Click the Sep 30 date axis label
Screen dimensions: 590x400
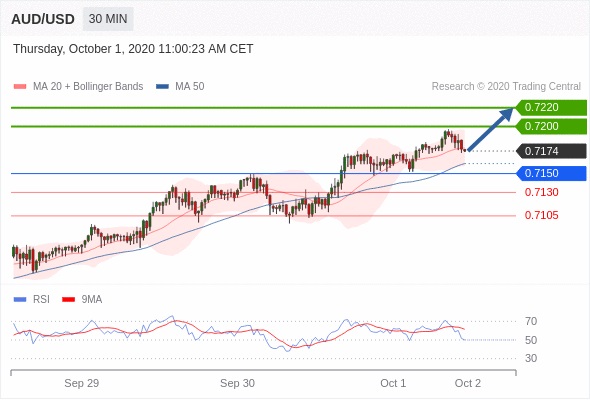click(x=237, y=383)
